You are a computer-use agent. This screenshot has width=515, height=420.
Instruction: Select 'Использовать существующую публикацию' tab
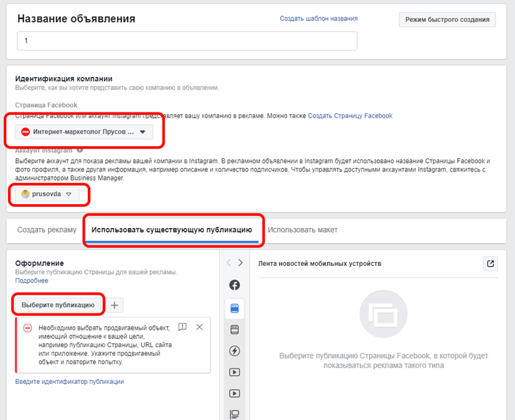tap(172, 230)
